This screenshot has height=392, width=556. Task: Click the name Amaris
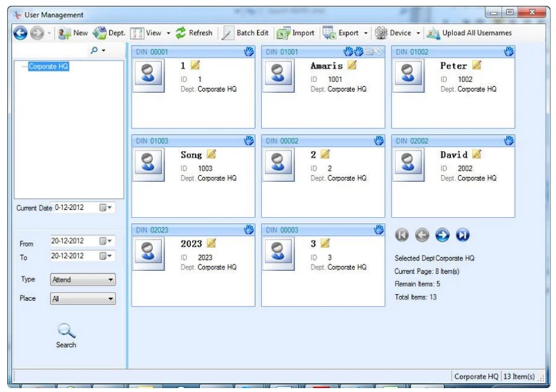(327, 65)
